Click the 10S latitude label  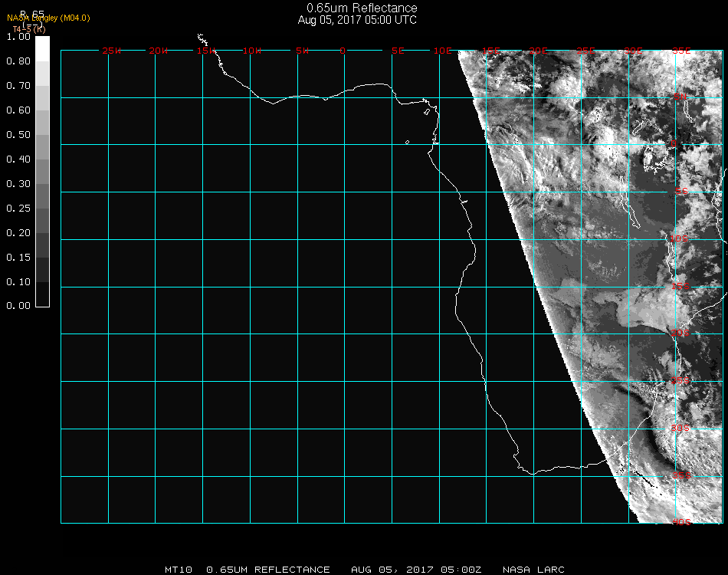coord(679,238)
